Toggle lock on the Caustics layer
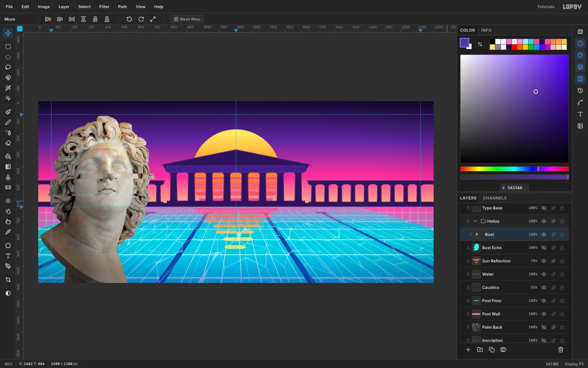Viewport: 588px width, 368px height. coord(562,287)
